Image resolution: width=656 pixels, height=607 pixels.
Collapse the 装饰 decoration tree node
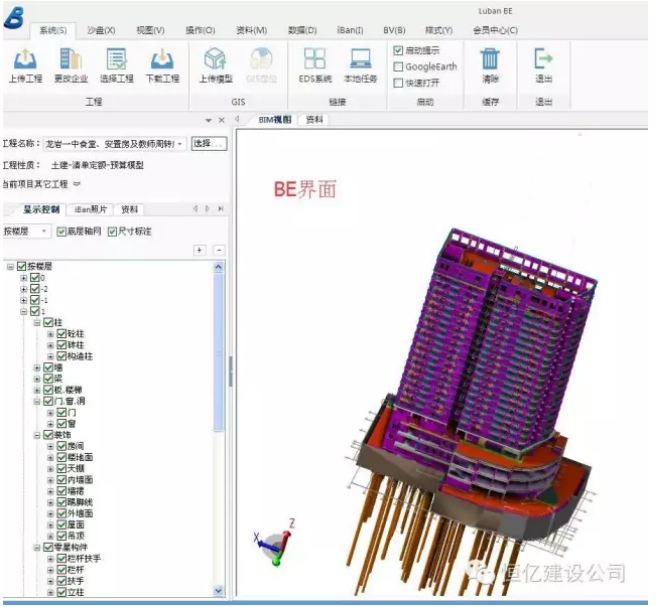tap(37, 435)
